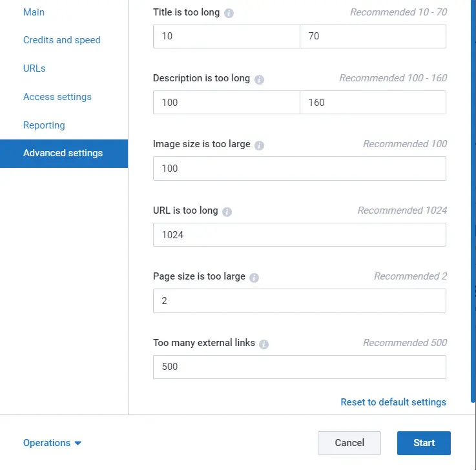Show info tooltip for Too many external links
The height and width of the screenshot is (470, 476).
(x=264, y=344)
